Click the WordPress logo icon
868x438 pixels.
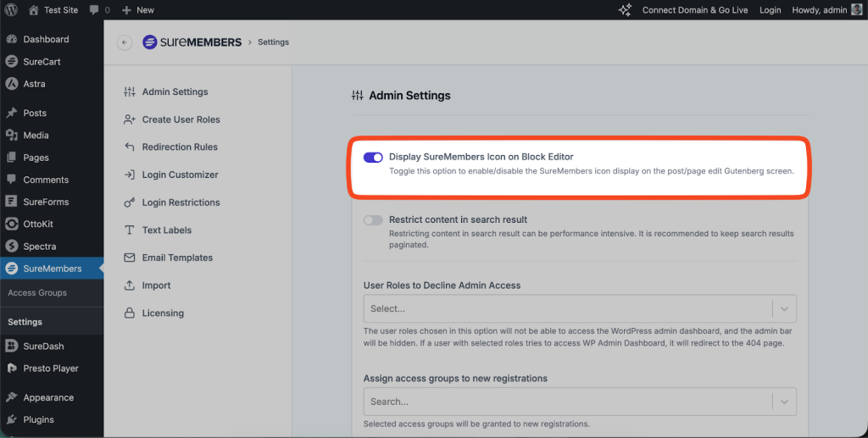(12, 10)
